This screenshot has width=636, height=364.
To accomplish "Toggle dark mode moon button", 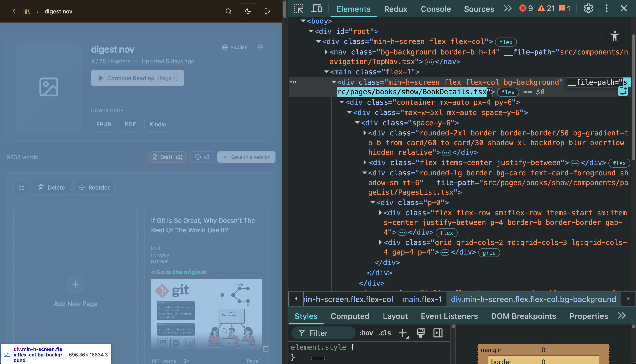I will 248,11.
